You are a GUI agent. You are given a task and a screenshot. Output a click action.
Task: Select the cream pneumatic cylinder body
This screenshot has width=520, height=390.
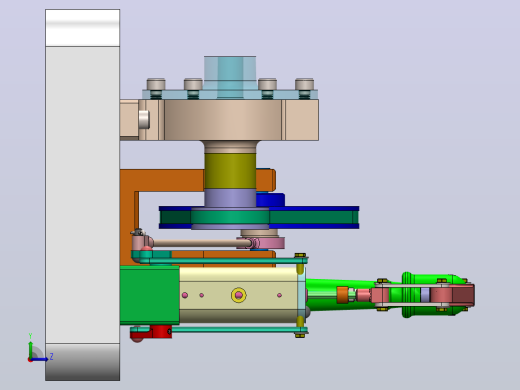point(238,295)
